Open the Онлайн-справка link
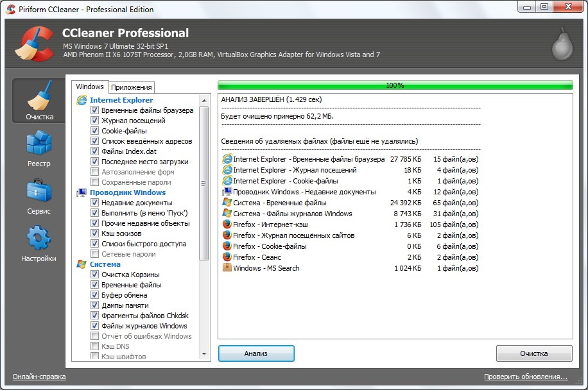Image resolution: width=588 pixels, height=390 pixels. tap(39, 377)
